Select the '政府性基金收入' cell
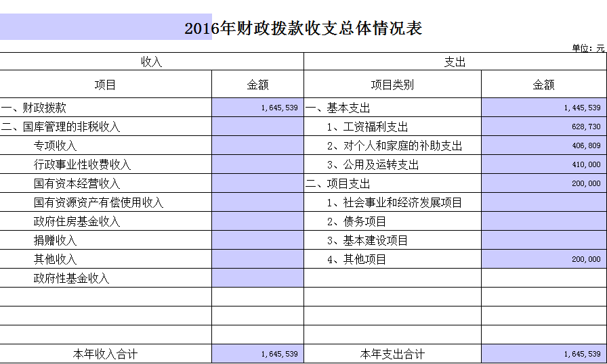 pyautogui.click(x=106, y=278)
